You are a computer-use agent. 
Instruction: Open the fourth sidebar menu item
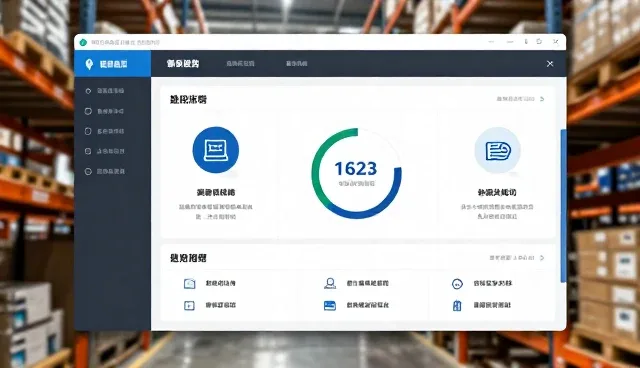(x=104, y=151)
